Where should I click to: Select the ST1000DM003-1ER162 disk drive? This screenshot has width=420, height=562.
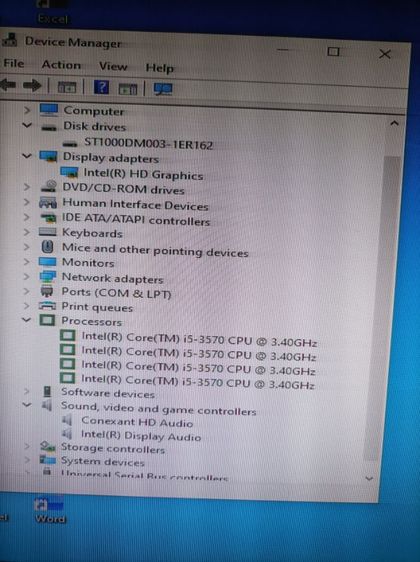click(148, 143)
